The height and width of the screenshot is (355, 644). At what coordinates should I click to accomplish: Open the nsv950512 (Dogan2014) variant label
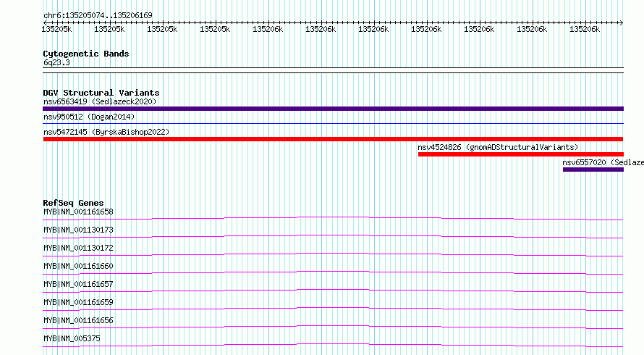point(89,117)
